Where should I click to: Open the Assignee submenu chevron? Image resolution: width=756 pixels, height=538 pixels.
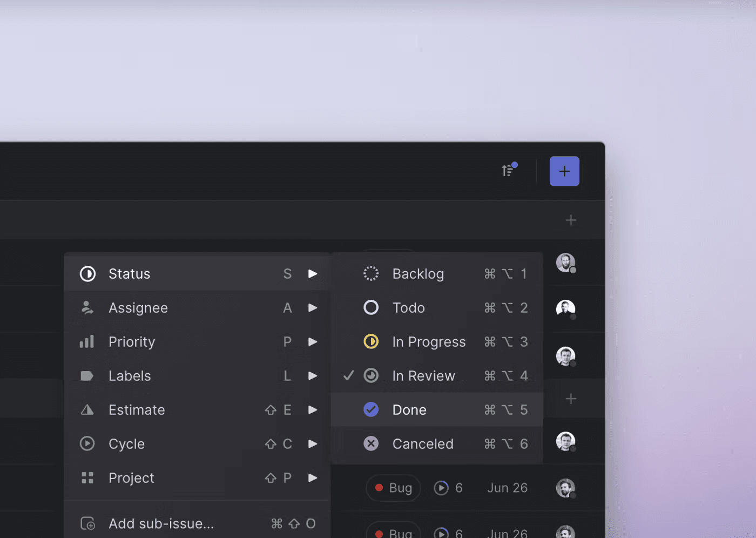click(x=313, y=307)
